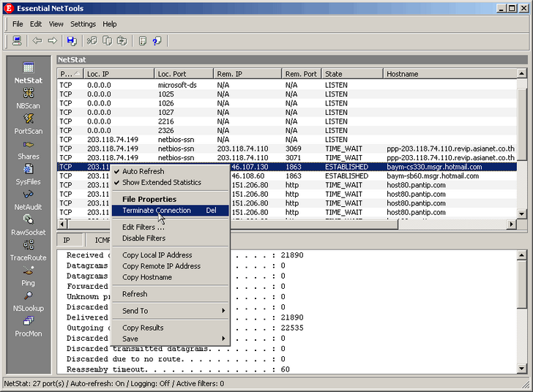Select the local port 2326 row
This screenshot has height=392, width=533.
[287, 130]
